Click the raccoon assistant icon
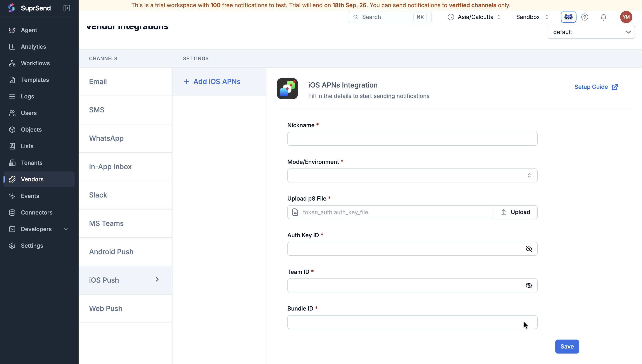This screenshot has height=364, width=642. point(568,17)
